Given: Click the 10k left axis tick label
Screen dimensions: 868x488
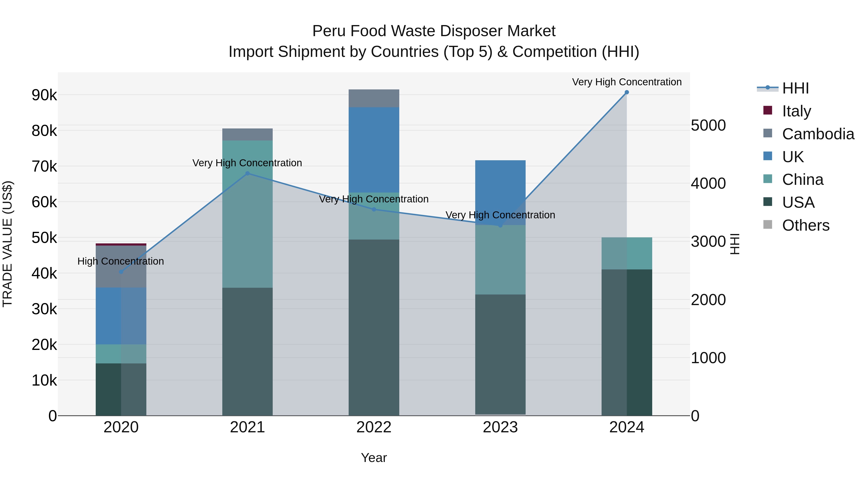Looking at the screenshot, I should 44,381.
